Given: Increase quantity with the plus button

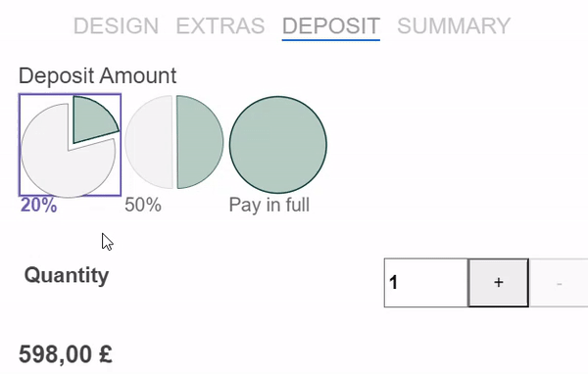Looking at the screenshot, I should coord(499,283).
